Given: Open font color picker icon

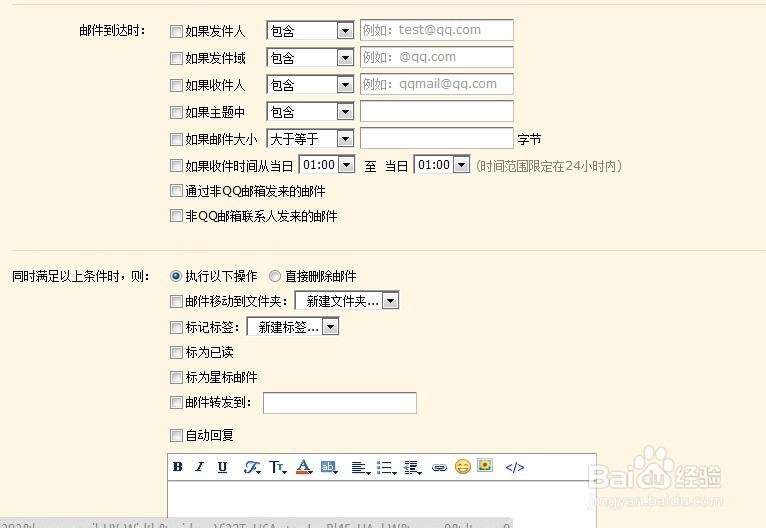Looking at the screenshot, I should [x=304, y=467].
